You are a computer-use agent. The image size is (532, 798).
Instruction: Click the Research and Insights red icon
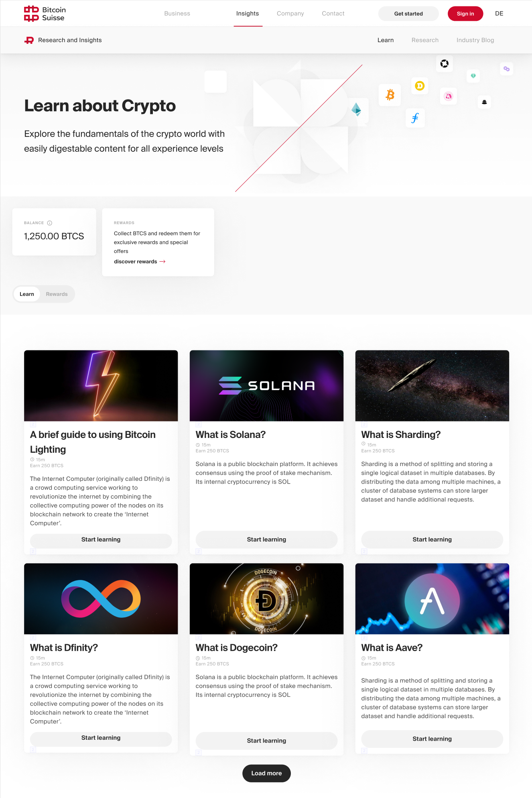[x=29, y=40]
